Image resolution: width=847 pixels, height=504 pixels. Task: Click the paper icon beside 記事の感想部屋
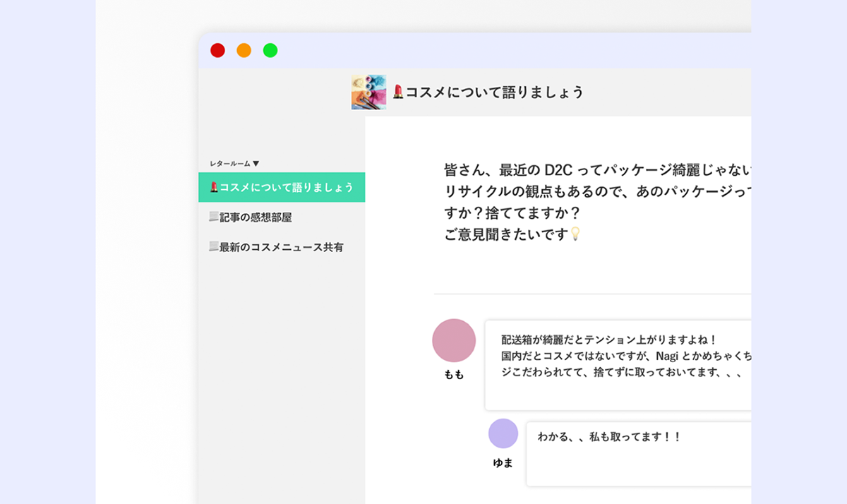coord(213,217)
